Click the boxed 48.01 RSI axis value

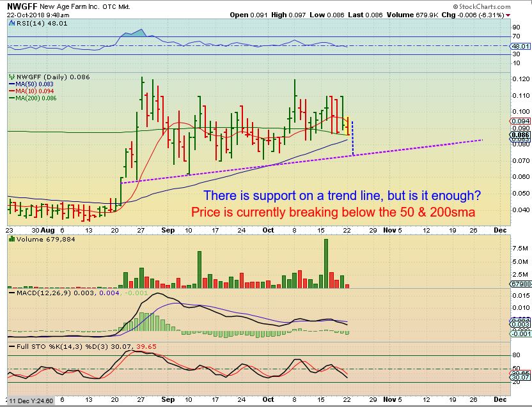(520, 47)
